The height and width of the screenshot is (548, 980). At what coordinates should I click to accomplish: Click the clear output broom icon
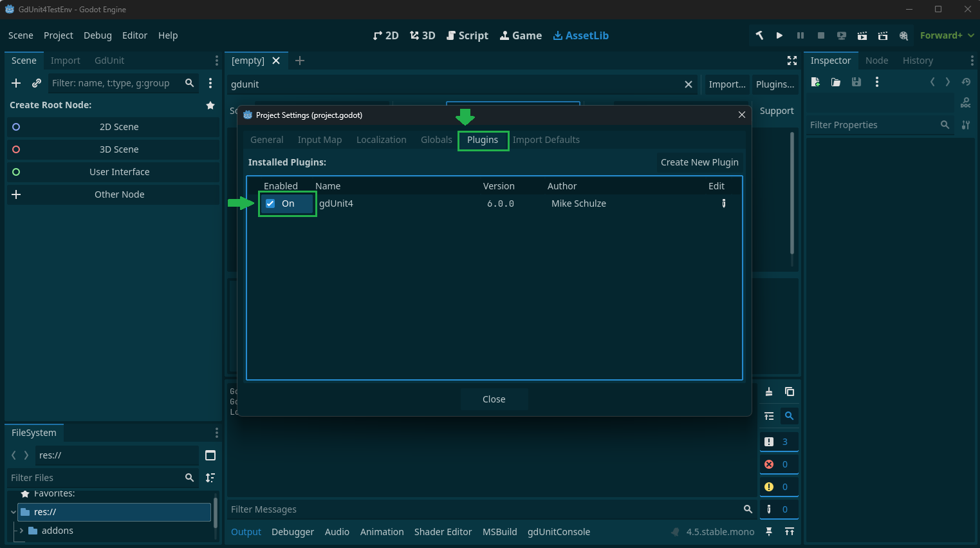point(769,392)
